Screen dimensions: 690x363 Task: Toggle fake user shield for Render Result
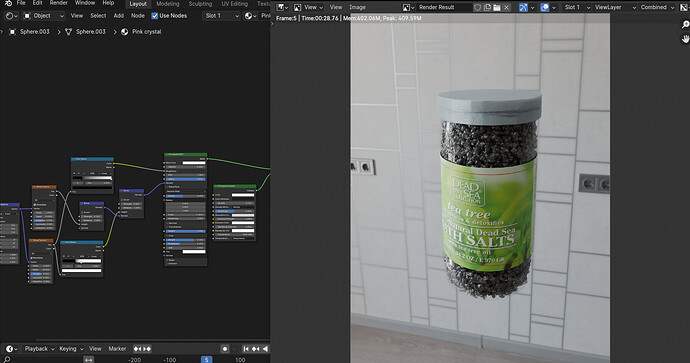477,7
